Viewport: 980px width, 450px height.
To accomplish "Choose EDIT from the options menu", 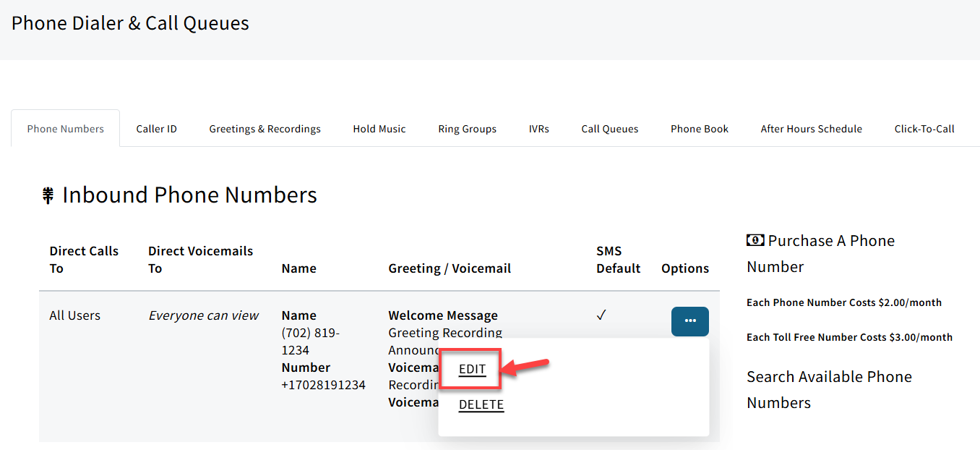I will click(x=470, y=369).
